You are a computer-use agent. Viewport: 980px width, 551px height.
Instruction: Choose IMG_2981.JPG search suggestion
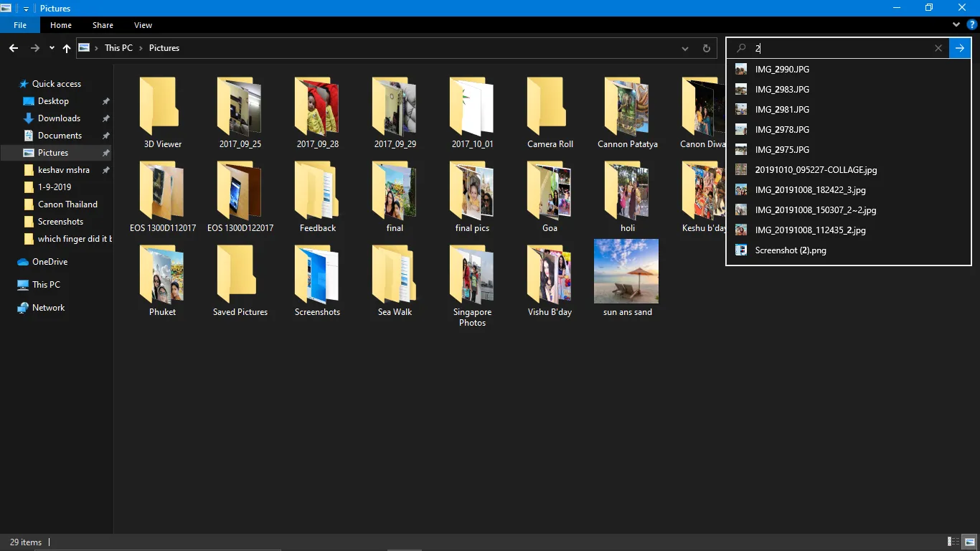click(849, 110)
